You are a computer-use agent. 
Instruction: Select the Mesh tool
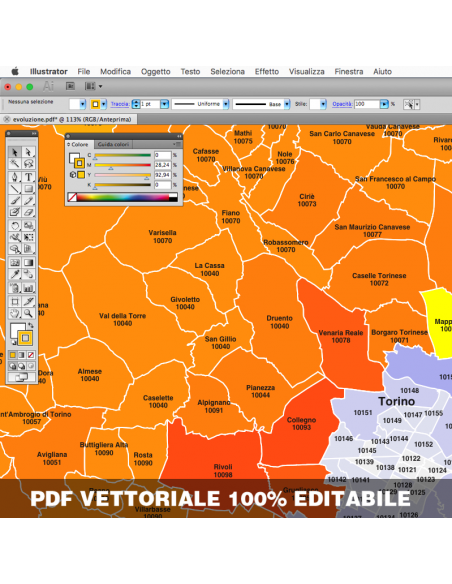tap(15, 263)
